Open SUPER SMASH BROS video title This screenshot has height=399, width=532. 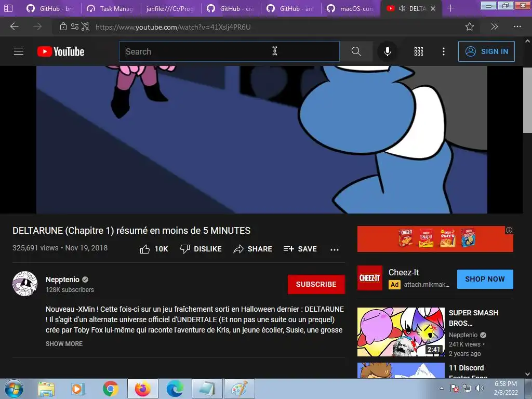coord(473,318)
